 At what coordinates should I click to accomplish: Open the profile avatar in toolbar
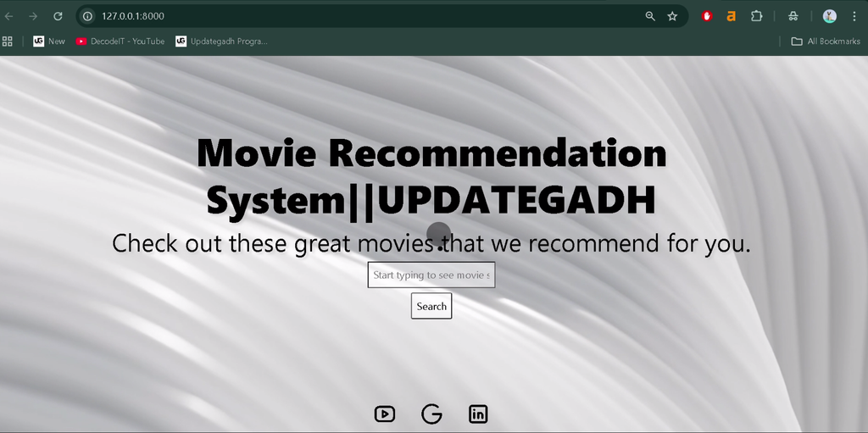click(829, 16)
